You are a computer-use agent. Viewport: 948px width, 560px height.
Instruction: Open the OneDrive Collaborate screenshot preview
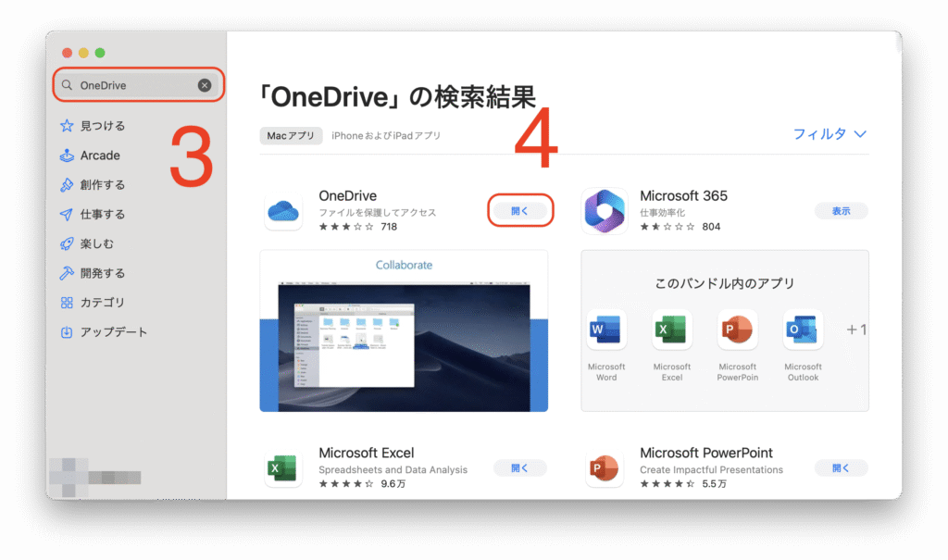404,330
